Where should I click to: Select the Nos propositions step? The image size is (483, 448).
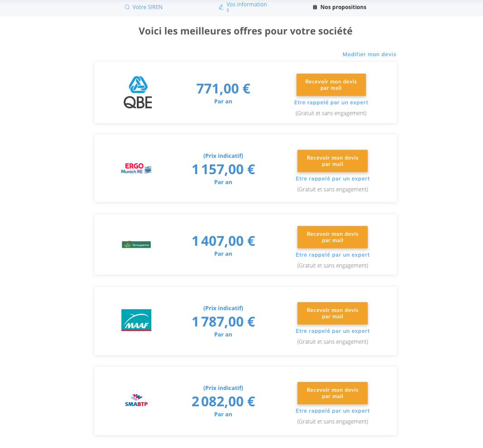(343, 7)
